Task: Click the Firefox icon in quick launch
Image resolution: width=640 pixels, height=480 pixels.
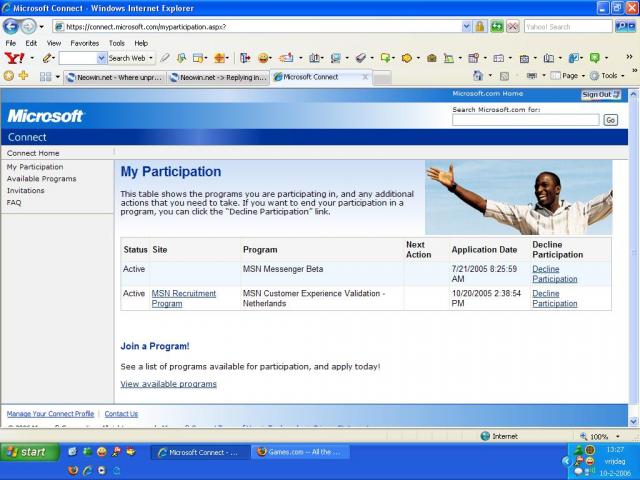Action: 73,471
